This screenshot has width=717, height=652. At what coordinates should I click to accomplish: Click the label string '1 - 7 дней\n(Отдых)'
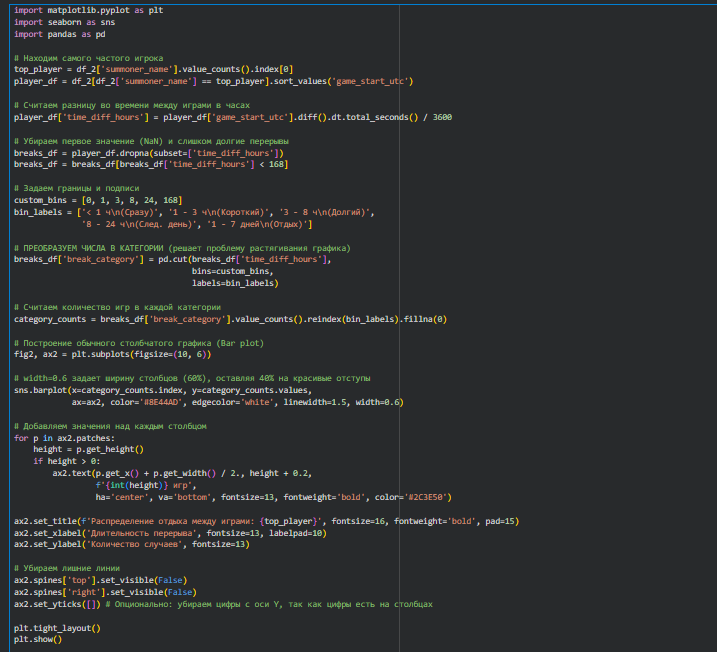coord(257,224)
